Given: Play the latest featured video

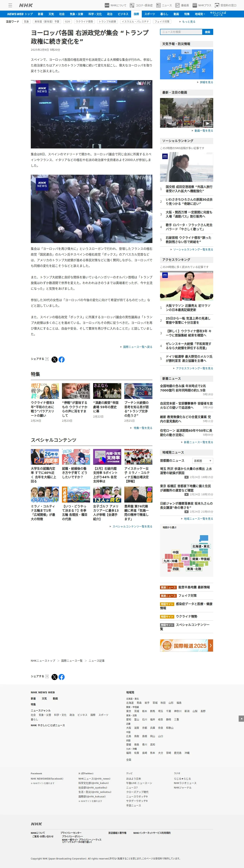Looking at the screenshot, I should pos(186,113).
